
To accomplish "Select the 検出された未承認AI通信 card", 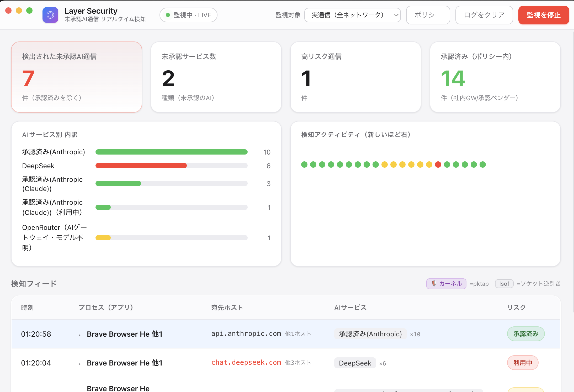I will pyautogui.click(x=77, y=77).
